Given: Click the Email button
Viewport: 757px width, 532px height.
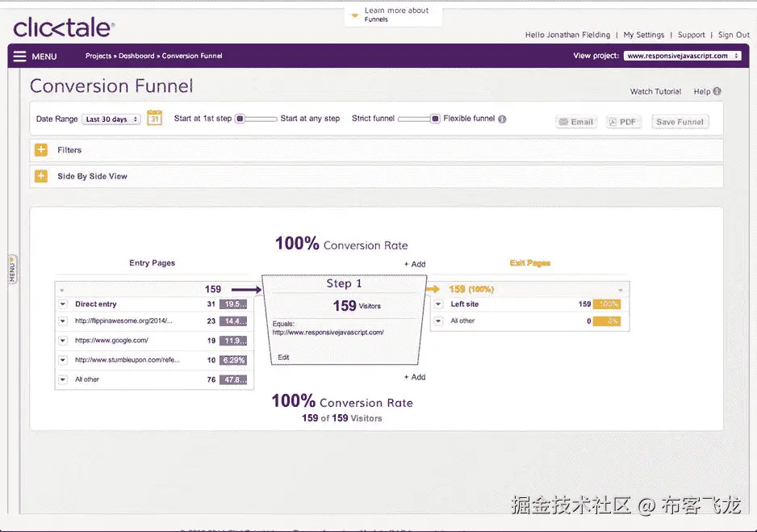Looking at the screenshot, I should tap(576, 122).
